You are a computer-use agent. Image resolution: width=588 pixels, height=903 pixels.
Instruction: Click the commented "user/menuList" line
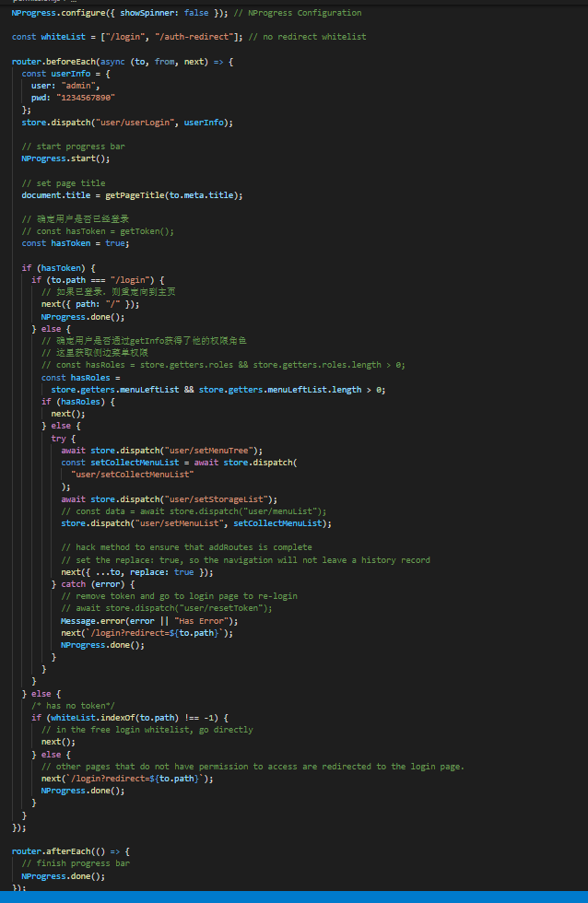coord(194,512)
